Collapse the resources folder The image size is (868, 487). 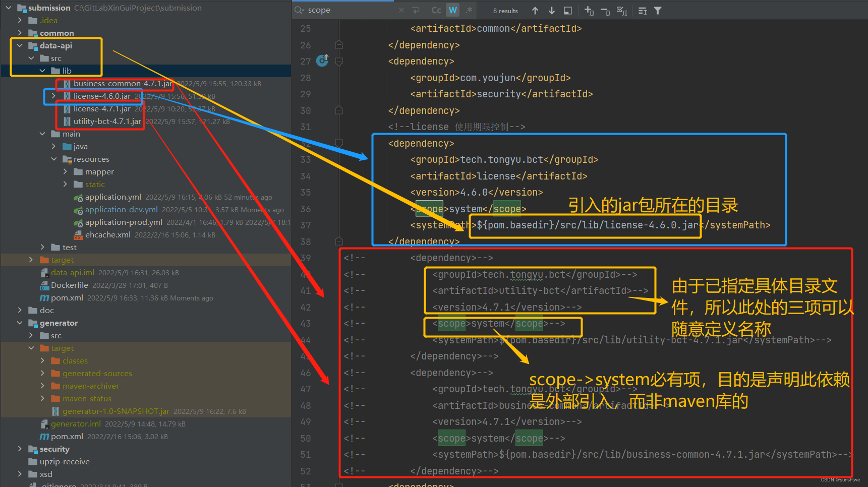tap(53, 159)
